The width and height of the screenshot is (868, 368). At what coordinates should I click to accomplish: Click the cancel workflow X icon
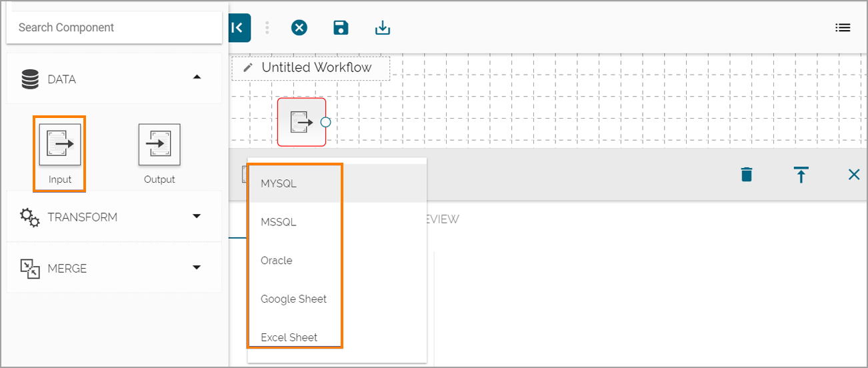point(299,27)
